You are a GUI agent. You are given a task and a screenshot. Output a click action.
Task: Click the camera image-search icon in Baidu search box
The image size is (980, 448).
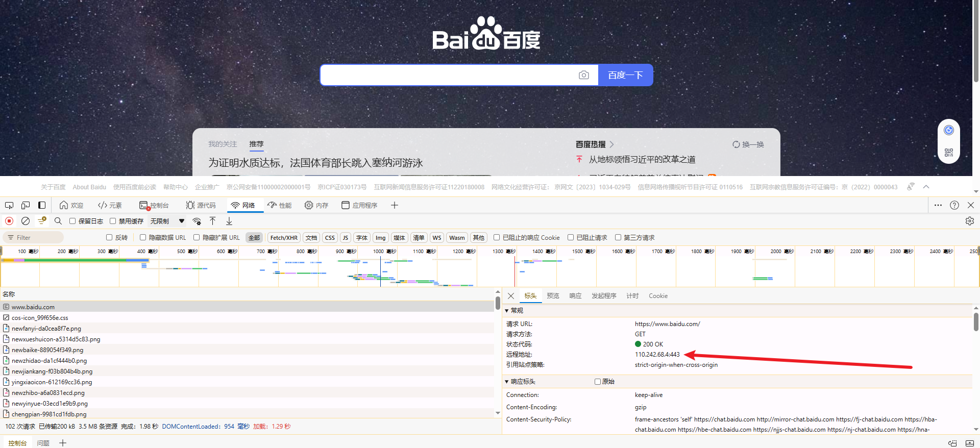[x=584, y=75]
